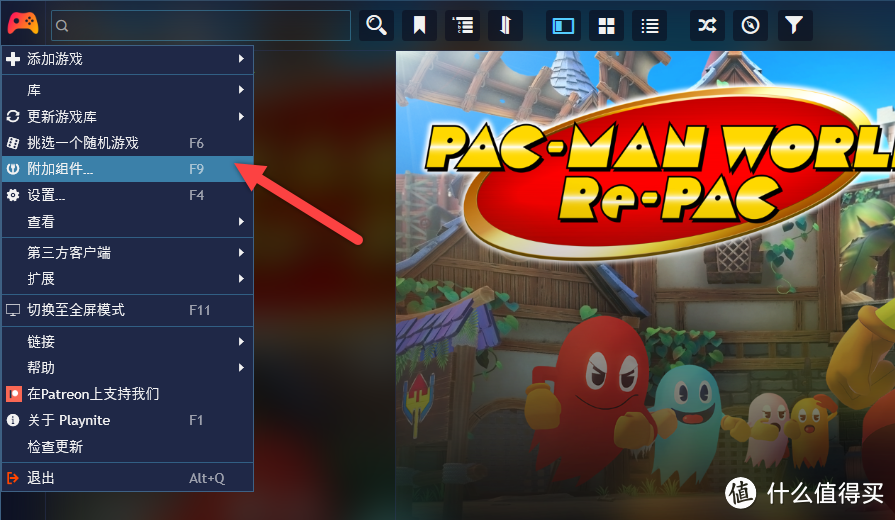Expand submenu arrow beside 链接

click(x=241, y=341)
